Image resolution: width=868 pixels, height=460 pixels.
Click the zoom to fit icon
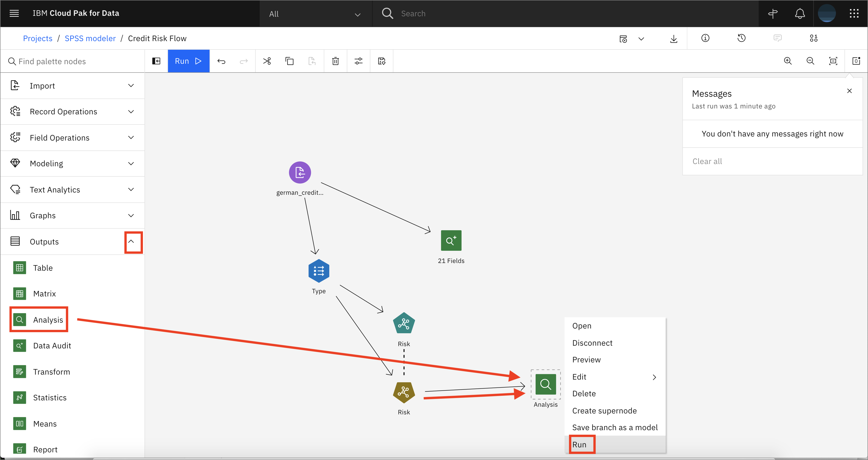tap(833, 61)
